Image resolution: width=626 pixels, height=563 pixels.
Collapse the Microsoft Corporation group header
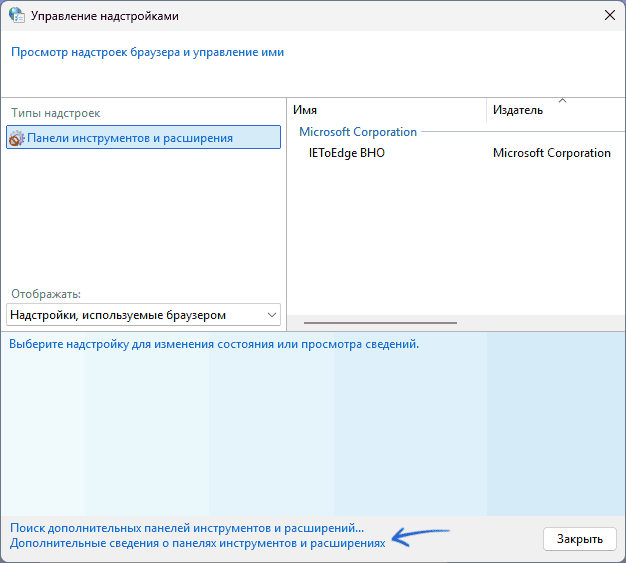point(357,131)
